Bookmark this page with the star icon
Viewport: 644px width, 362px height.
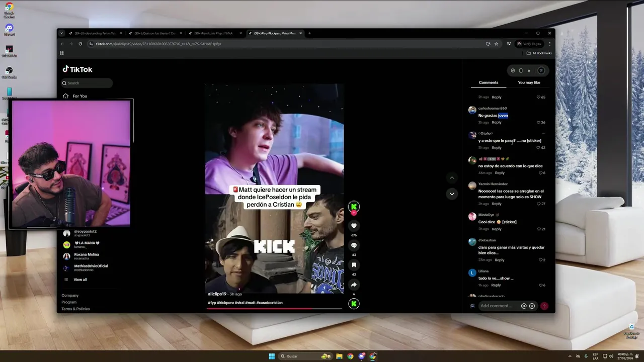(496, 44)
